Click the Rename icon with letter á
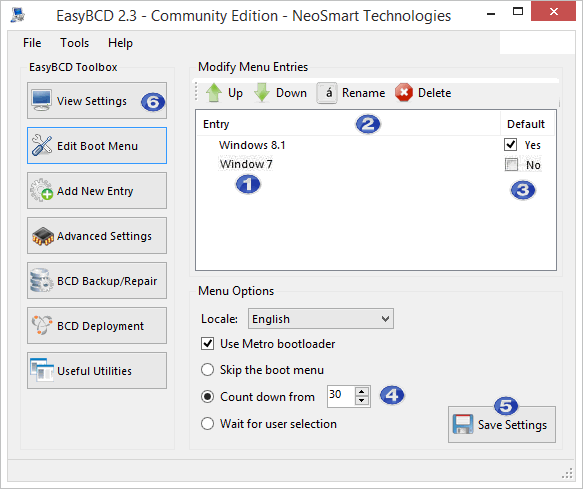 pos(327,93)
